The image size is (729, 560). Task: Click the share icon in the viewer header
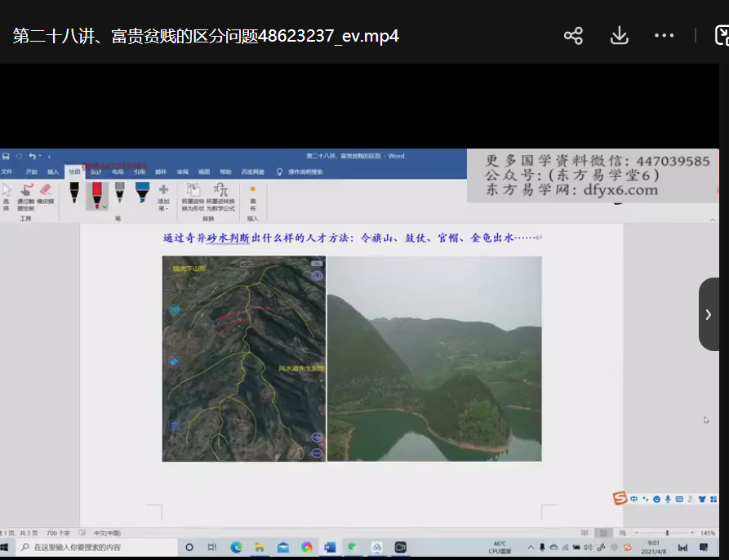[573, 36]
